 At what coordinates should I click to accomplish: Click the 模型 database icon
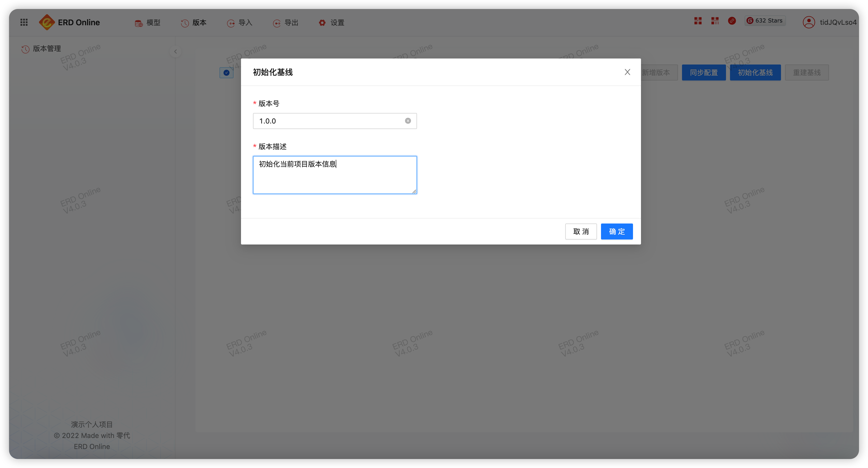pos(138,23)
